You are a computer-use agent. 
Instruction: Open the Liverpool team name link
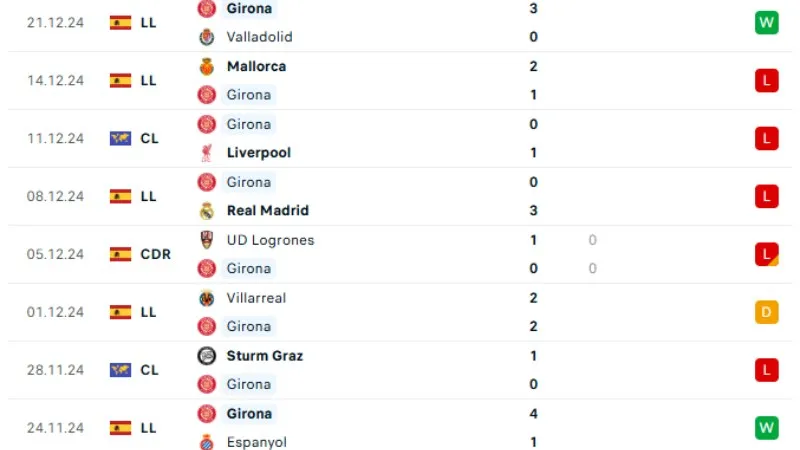click(259, 153)
